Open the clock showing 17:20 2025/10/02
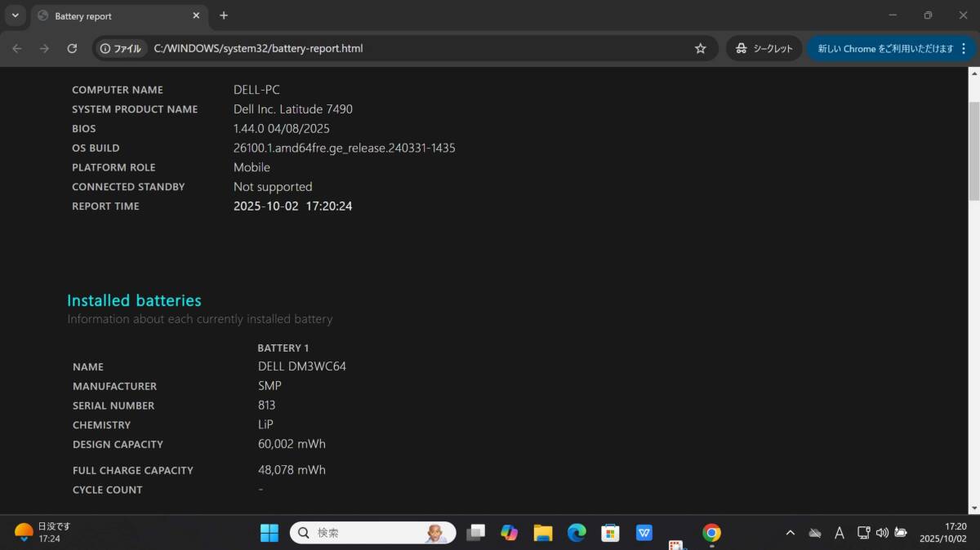Image resolution: width=980 pixels, height=550 pixels. (x=943, y=533)
